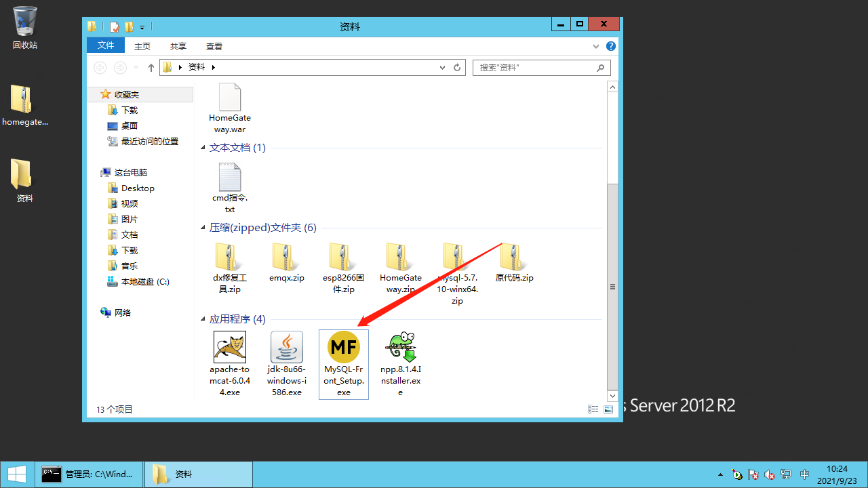This screenshot has height=488, width=868.
Task: Show hidden tray icons arrow
Action: (720, 474)
